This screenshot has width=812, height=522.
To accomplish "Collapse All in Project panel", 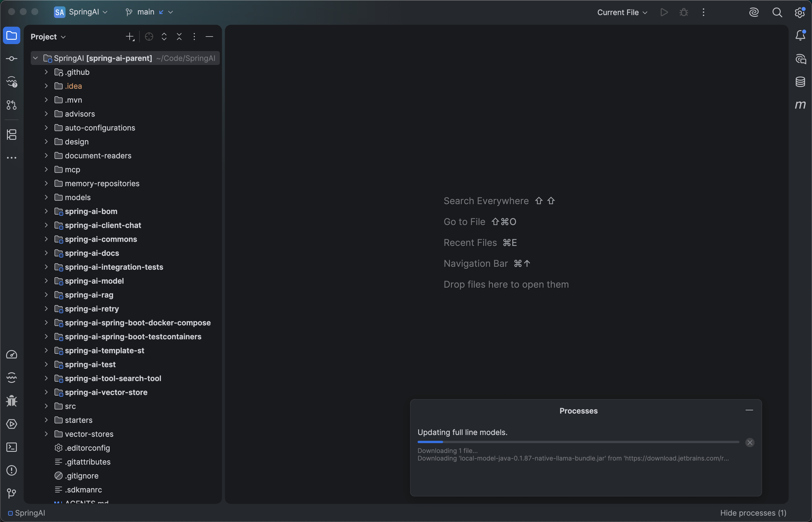I will click(x=179, y=37).
